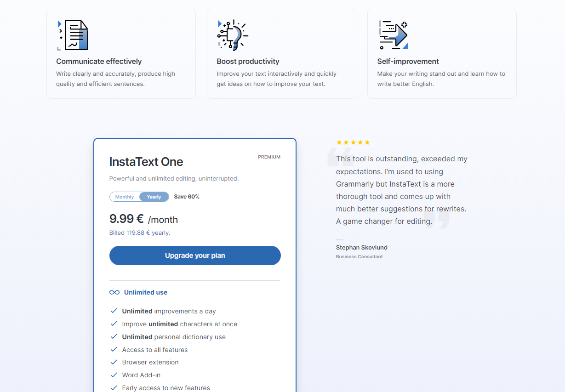The height and width of the screenshot is (392, 565).
Task: Click the Billed 119.88 € yearly text
Action: click(140, 233)
